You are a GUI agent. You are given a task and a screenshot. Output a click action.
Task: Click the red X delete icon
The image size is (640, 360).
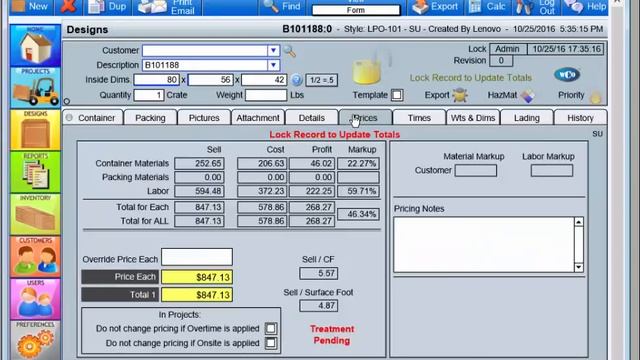[68, 7]
